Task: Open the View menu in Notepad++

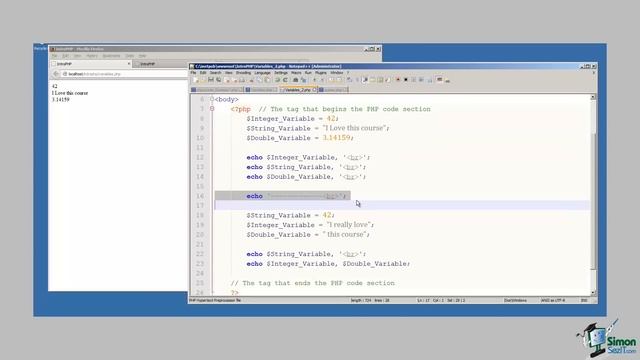Action: tap(229, 73)
